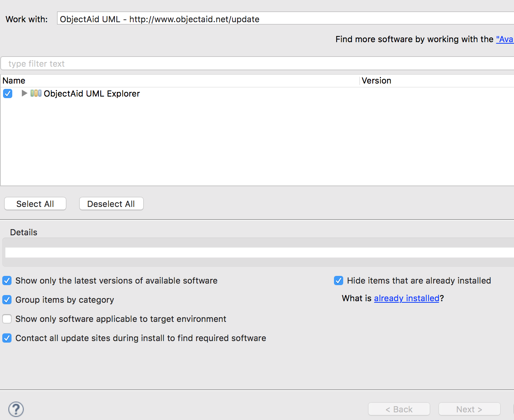514x420 pixels.
Task: Sort by the Version column header
Action: pyautogui.click(x=437, y=80)
